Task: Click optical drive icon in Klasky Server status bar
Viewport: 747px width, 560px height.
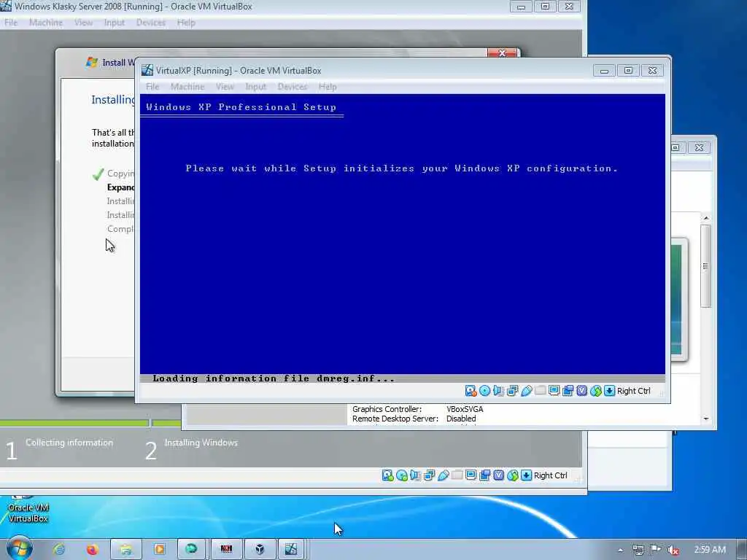Action: [x=402, y=475]
